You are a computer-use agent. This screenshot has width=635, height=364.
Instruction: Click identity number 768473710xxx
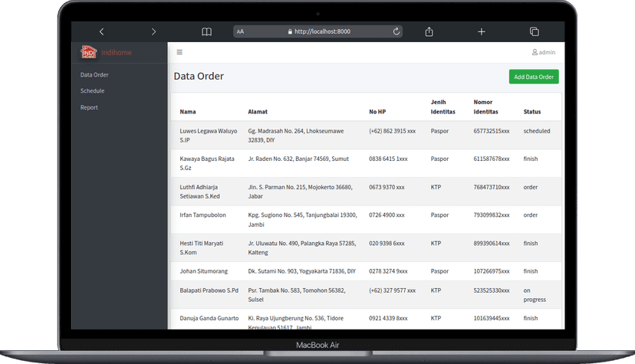(x=492, y=187)
